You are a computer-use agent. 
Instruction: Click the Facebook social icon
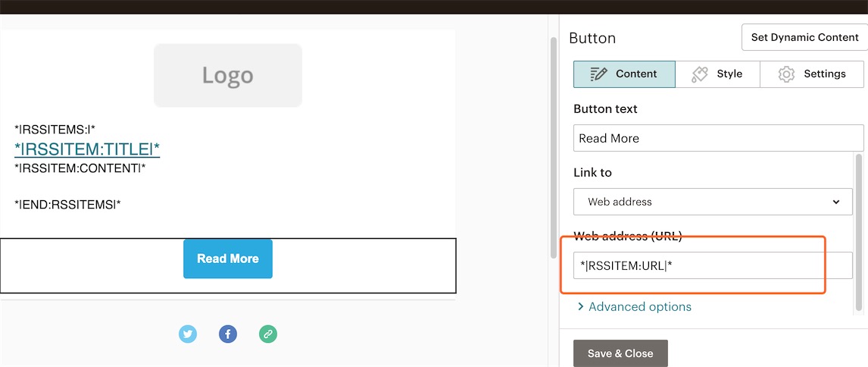click(x=227, y=334)
